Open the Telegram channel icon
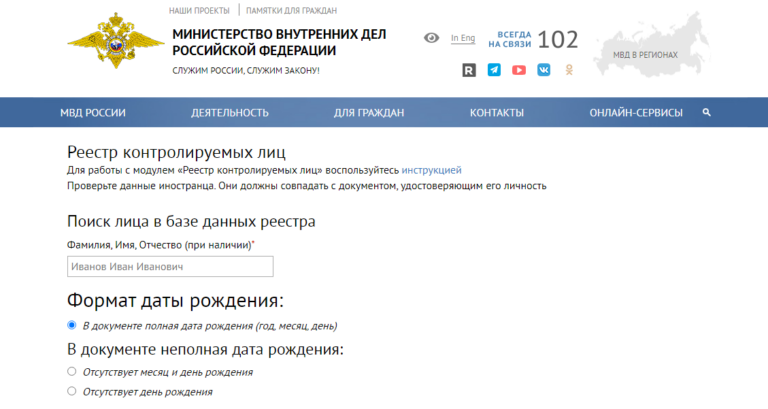The width and height of the screenshot is (768, 409). 494,70
